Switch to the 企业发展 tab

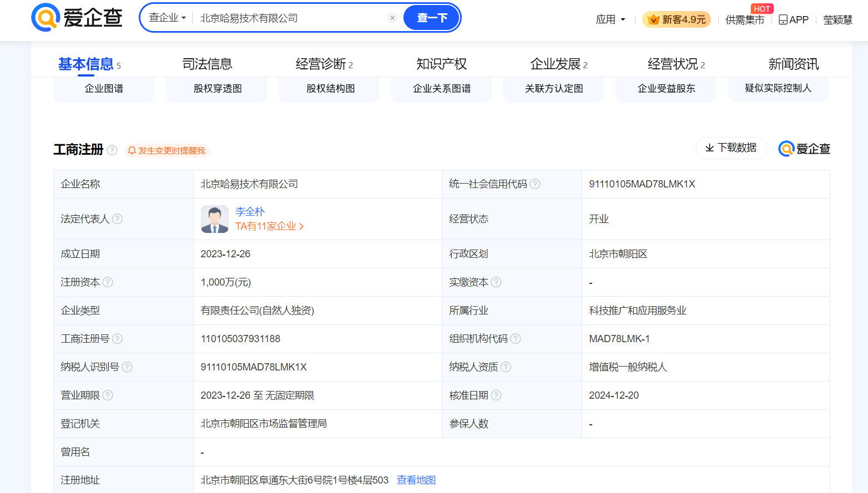pos(558,64)
